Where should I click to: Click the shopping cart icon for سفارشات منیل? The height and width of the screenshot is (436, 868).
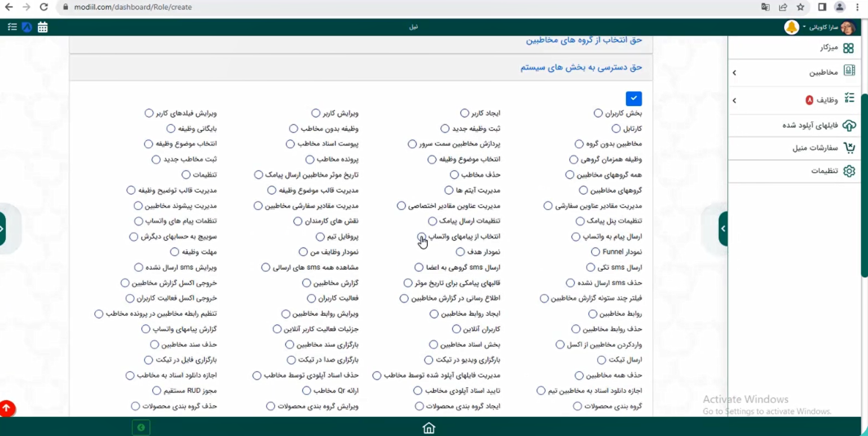[849, 148]
